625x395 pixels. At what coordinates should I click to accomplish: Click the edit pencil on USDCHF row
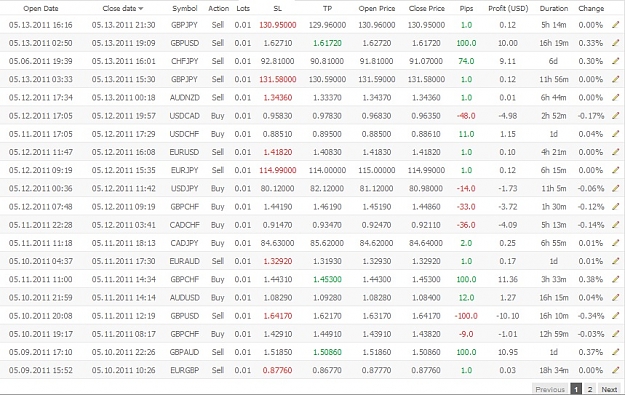pos(616,134)
